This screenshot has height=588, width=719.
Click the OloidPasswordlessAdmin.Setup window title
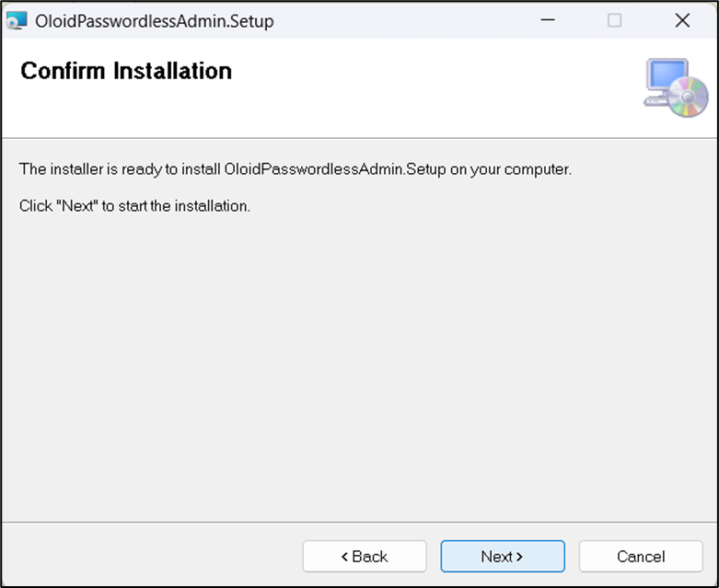[x=155, y=21]
